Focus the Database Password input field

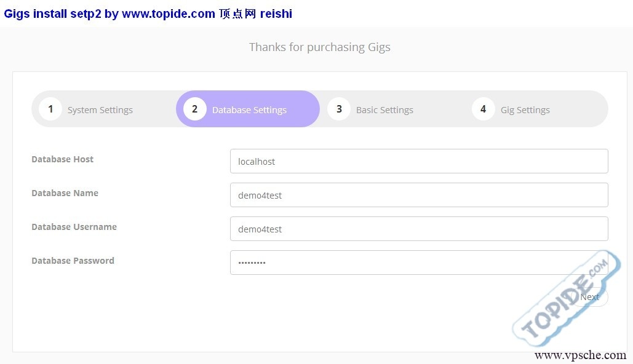tap(418, 263)
